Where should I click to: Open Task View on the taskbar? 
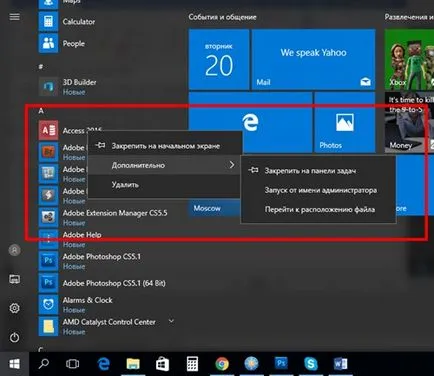[72, 364]
